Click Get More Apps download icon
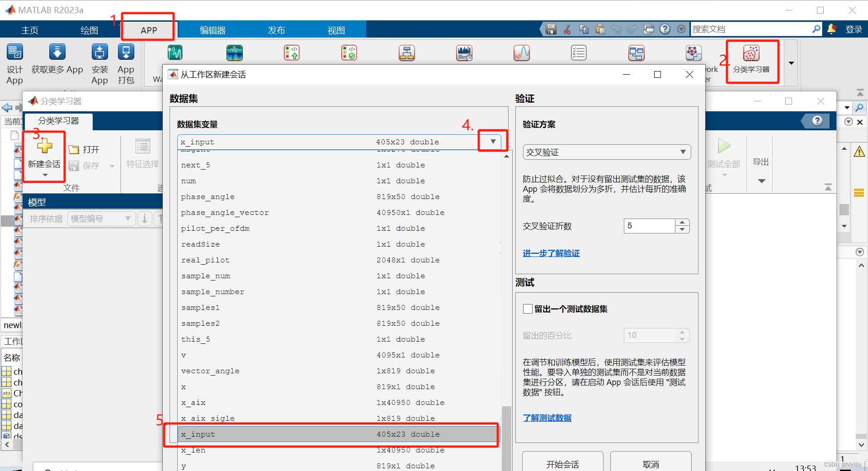Screen dimensions: 868x471 pyautogui.click(x=57, y=52)
